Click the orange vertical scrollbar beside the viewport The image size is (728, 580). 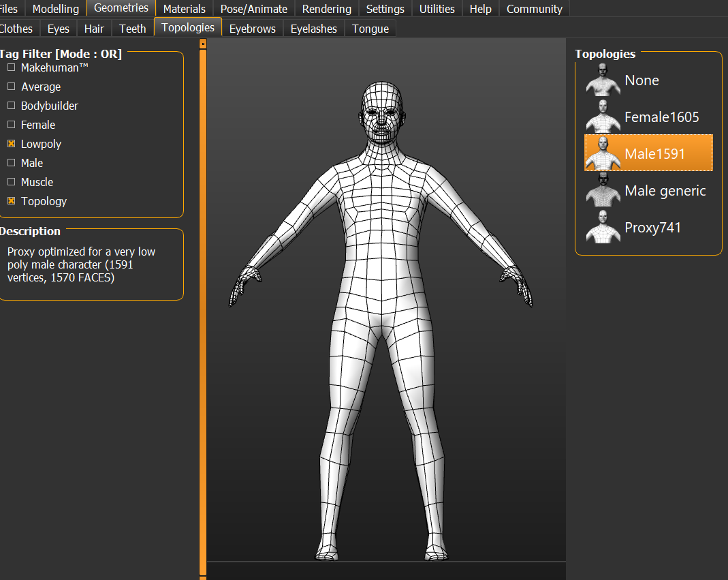pyautogui.click(x=203, y=312)
